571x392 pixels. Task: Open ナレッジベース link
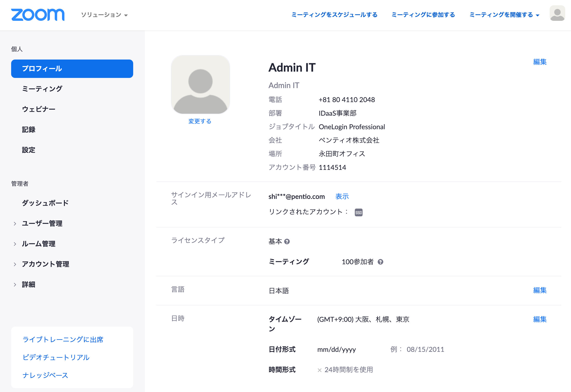(x=45, y=376)
